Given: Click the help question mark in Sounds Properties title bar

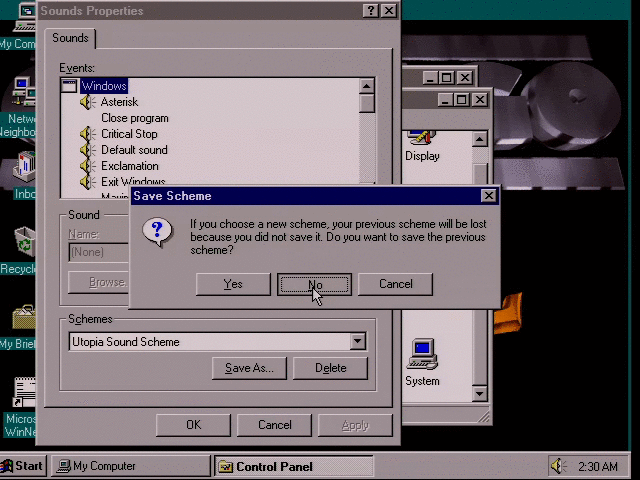Looking at the screenshot, I should tap(371, 11).
